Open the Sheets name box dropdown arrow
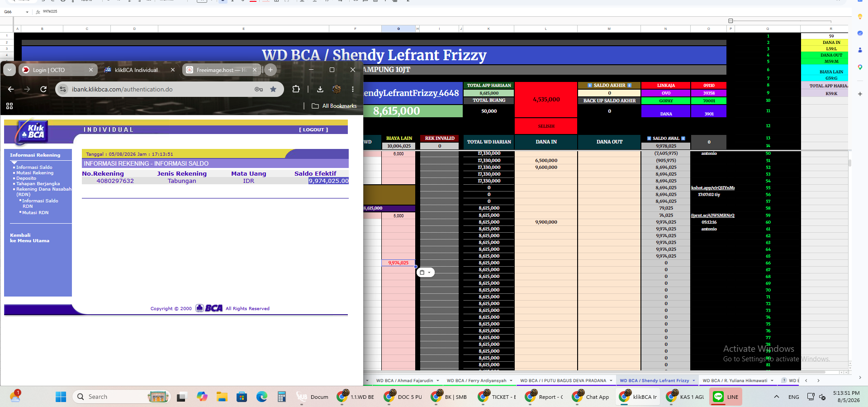The image size is (868, 407). tap(27, 12)
